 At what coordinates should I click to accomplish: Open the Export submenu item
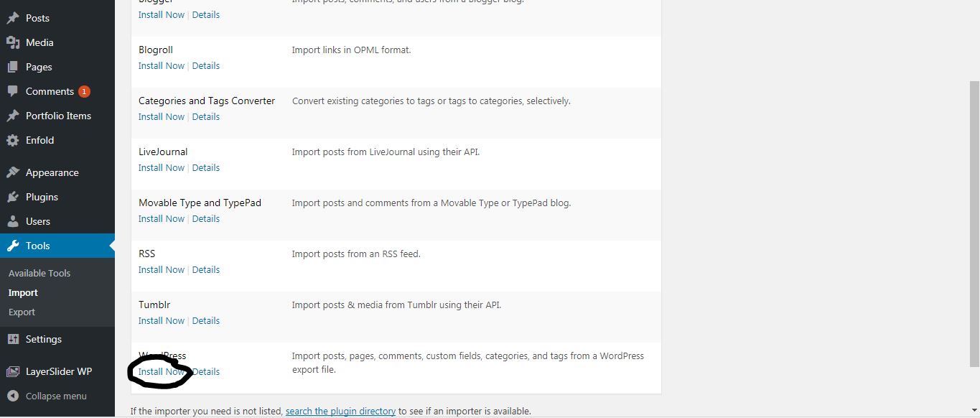point(22,312)
